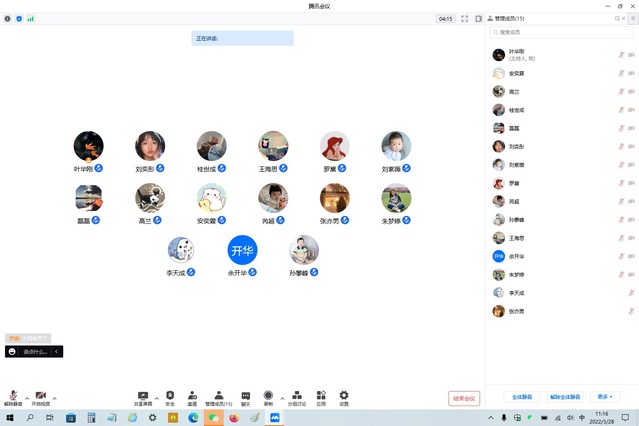Click the 搜索成员 search field
Image resolution: width=639 pixels, height=426 pixels.
tap(560, 33)
